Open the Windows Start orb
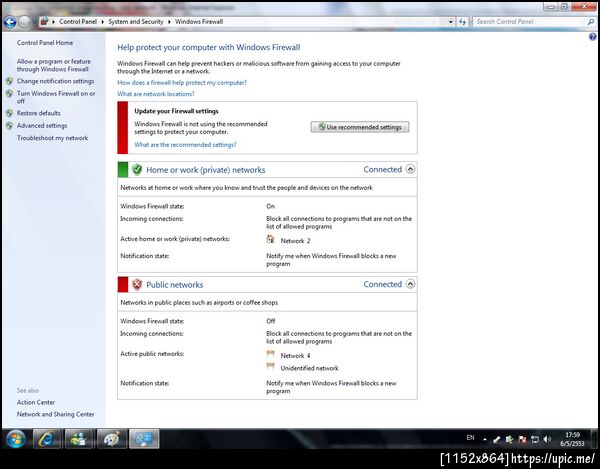This screenshot has width=600, height=469. tap(16, 439)
